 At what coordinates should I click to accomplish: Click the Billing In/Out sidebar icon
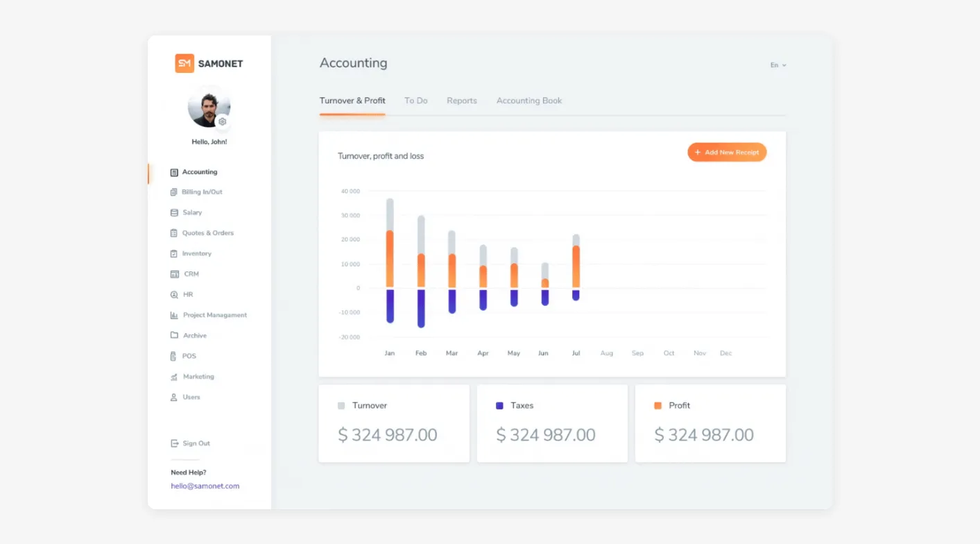(x=174, y=192)
